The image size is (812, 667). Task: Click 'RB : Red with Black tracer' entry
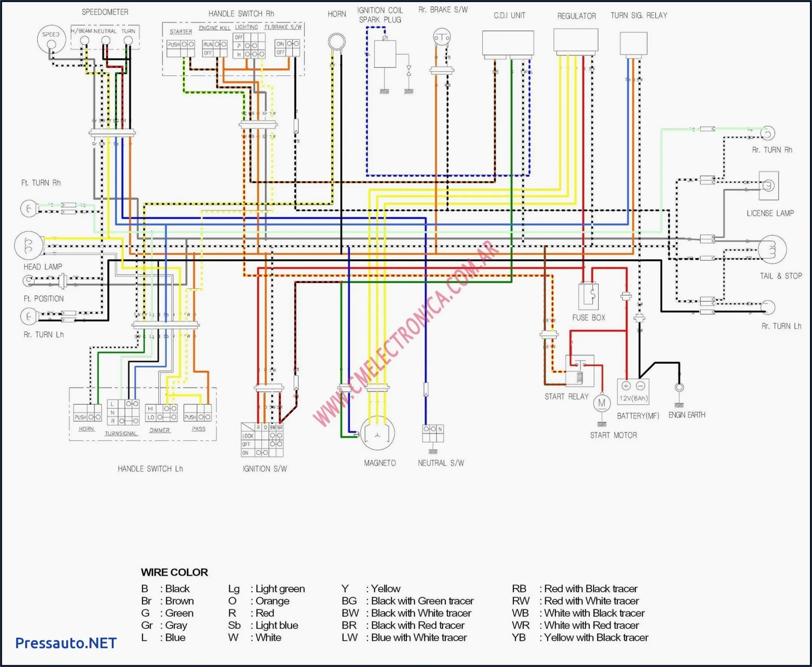575,589
